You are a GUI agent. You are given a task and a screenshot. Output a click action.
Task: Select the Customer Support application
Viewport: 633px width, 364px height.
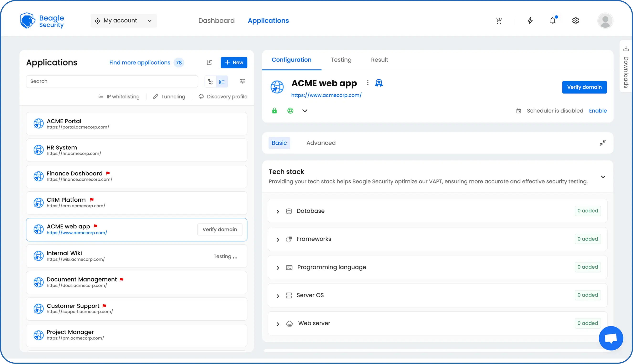pos(137,309)
